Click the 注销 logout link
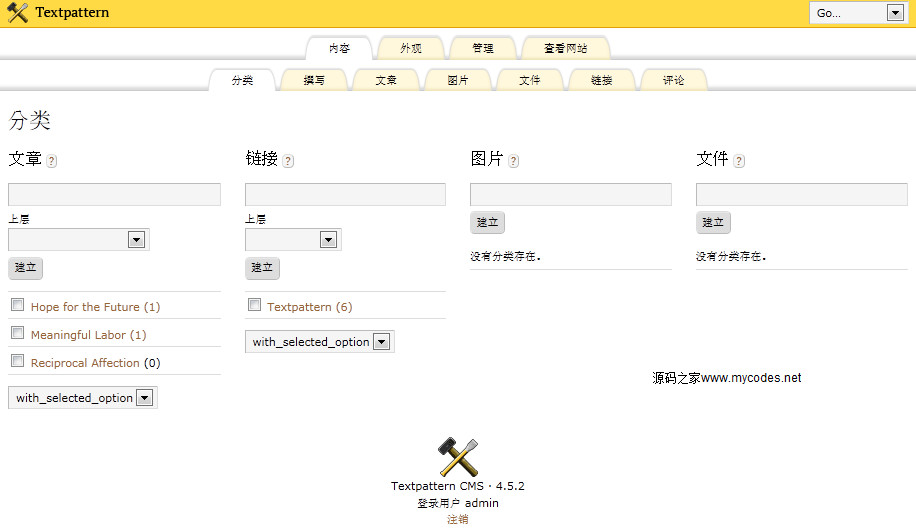 457,519
